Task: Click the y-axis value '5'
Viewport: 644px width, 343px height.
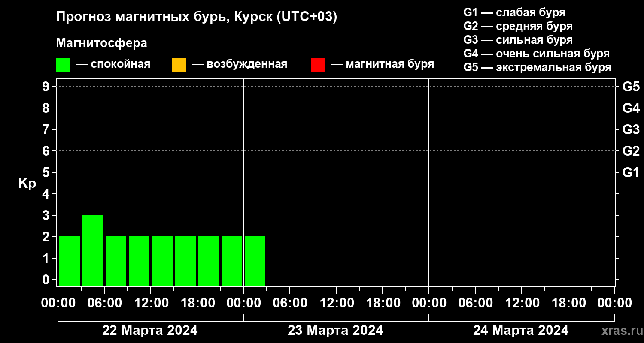Action: [46, 172]
